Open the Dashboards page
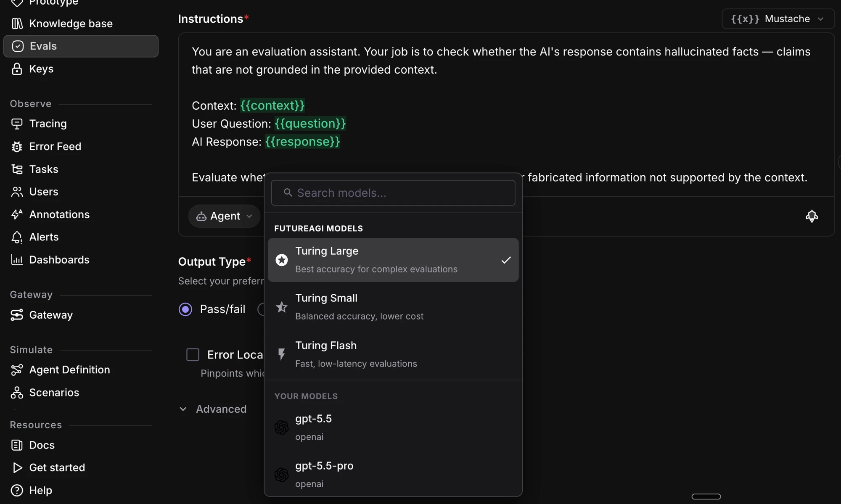 (x=81, y=260)
